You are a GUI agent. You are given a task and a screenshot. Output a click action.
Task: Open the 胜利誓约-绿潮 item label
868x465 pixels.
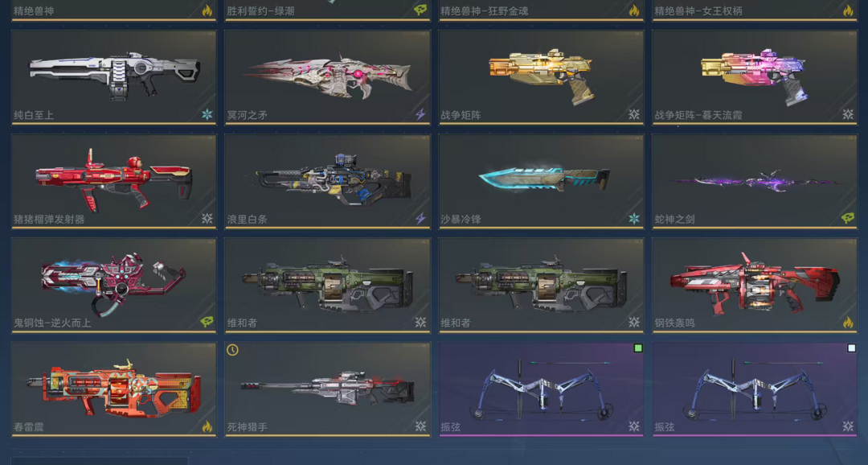pos(260,10)
